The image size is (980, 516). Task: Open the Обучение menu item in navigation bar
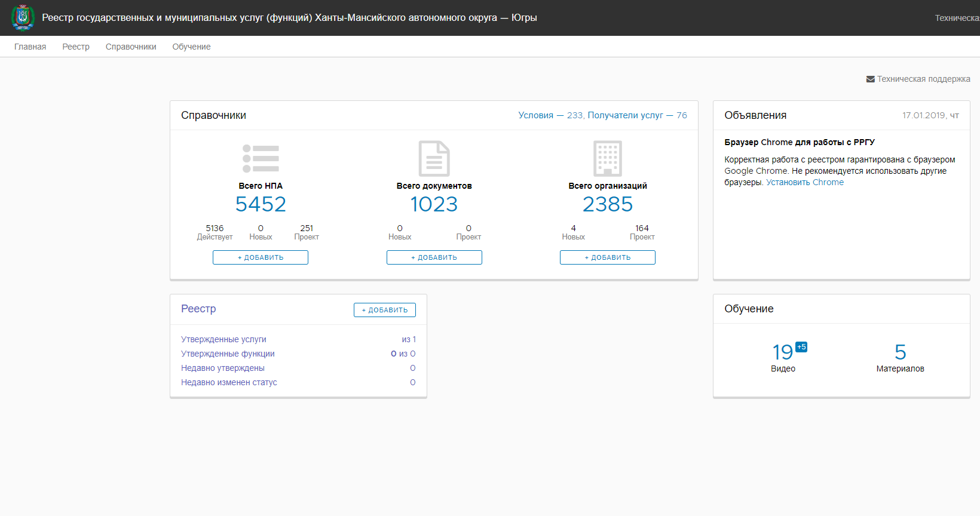pos(191,47)
